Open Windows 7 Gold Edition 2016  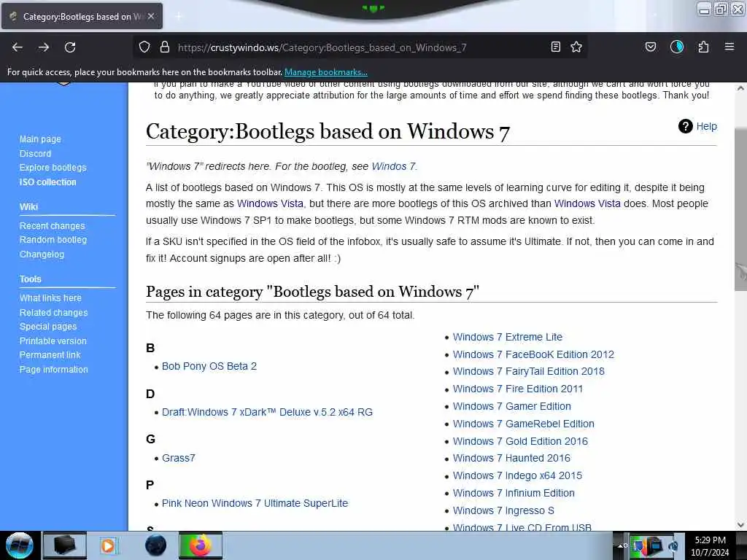[x=519, y=441]
